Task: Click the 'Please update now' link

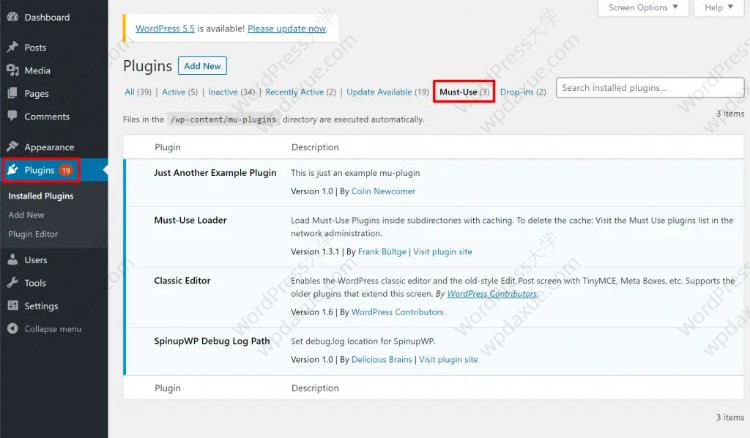Action: (x=286, y=29)
